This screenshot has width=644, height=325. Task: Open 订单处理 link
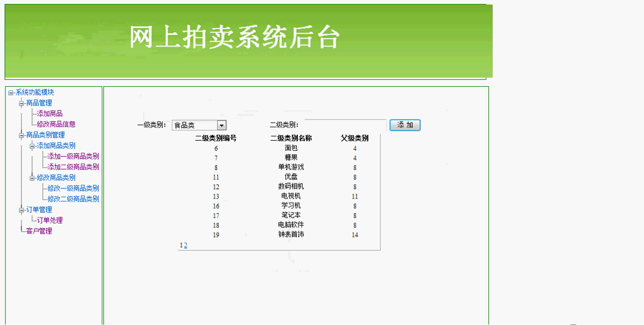50,220
